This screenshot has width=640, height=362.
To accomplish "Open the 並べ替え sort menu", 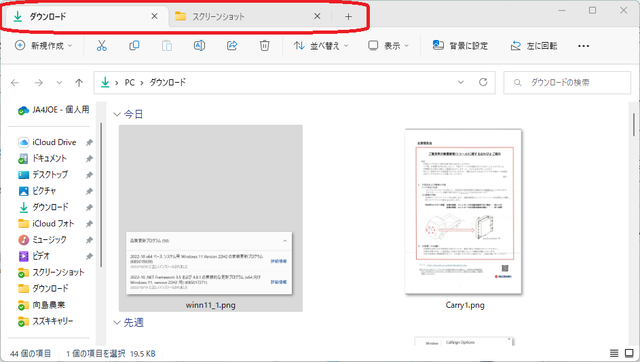I will (321, 46).
